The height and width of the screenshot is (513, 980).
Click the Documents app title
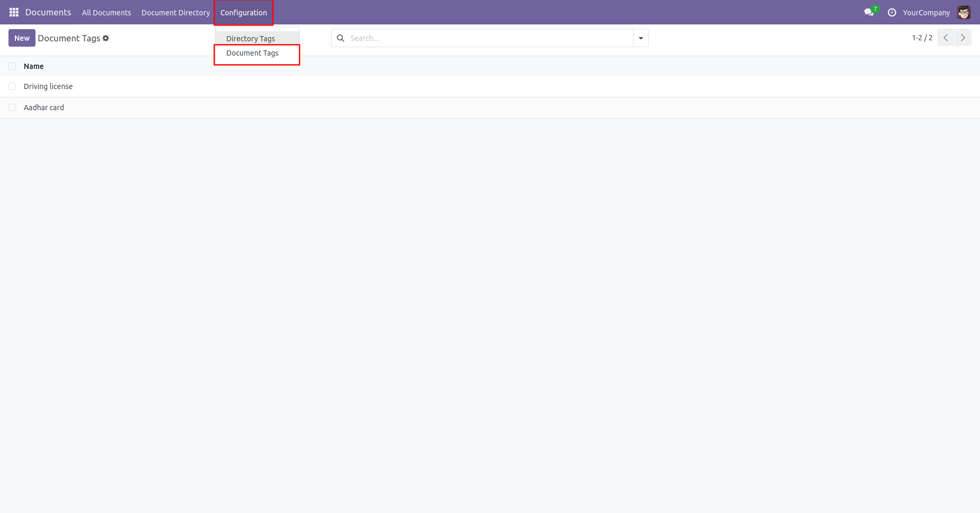tap(48, 12)
